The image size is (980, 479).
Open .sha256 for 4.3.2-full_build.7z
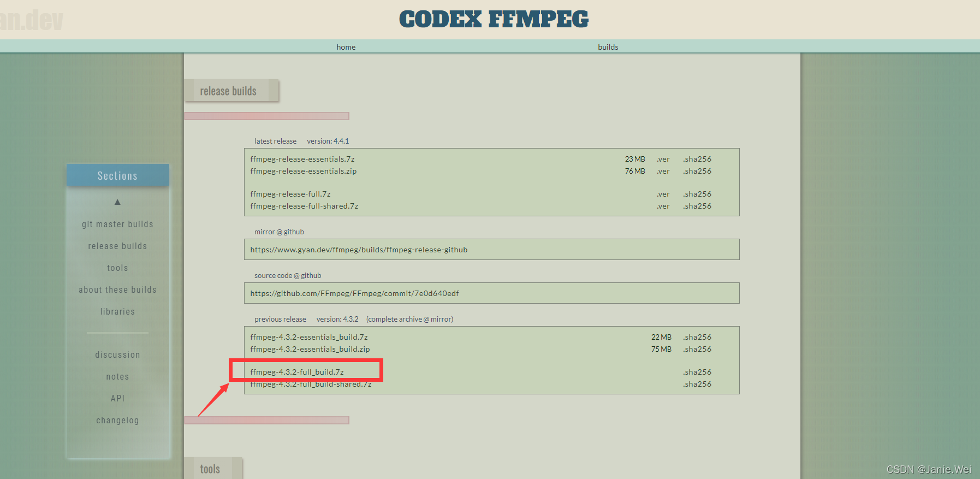click(697, 372)
